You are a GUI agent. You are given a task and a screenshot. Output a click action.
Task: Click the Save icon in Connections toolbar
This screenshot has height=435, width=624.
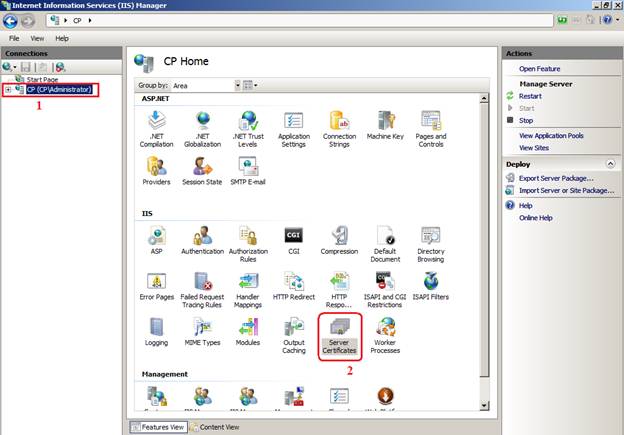(x=25, y=67)
